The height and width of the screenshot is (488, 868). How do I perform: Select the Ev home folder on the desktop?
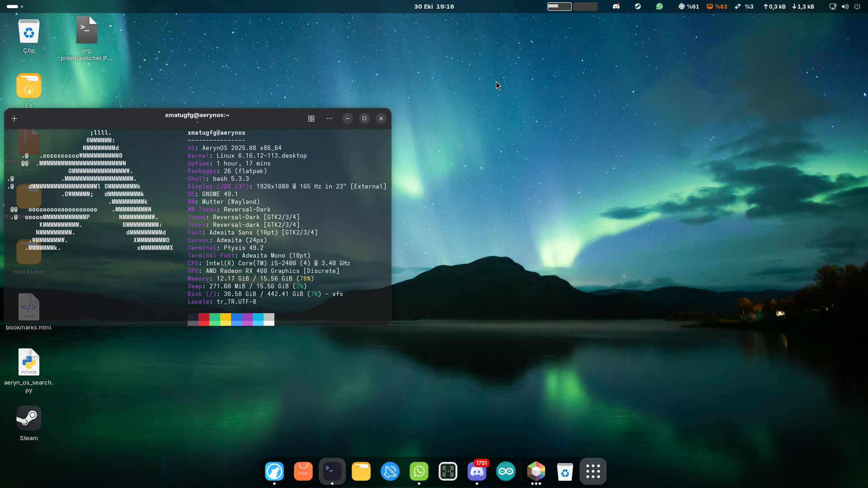pos(29,90)
